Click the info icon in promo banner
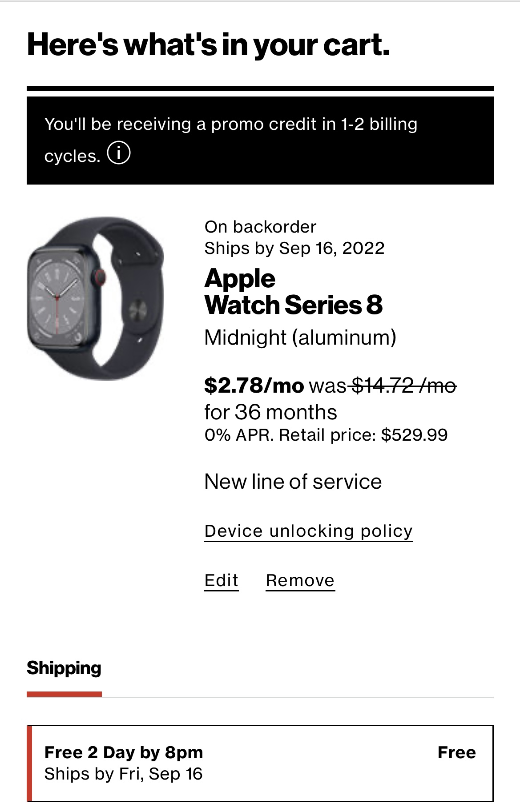The width and height of the screenshot is (520, 812). coord(119,153)
